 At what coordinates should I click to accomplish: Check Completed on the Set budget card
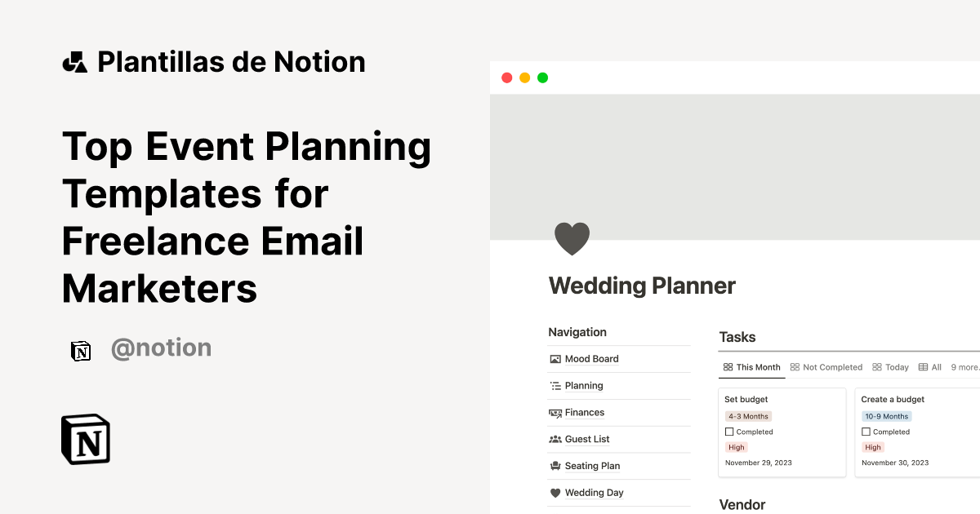point(728,432)
